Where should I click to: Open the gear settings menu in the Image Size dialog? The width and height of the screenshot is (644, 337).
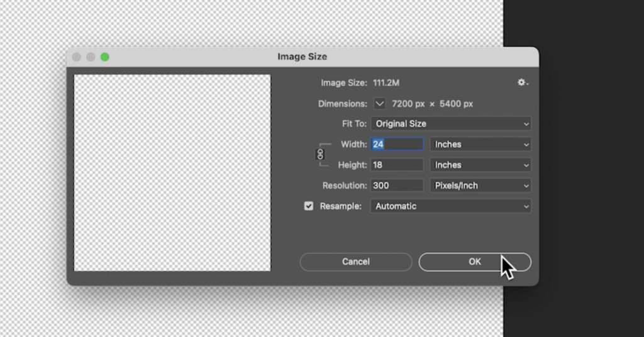click(523, 82)
